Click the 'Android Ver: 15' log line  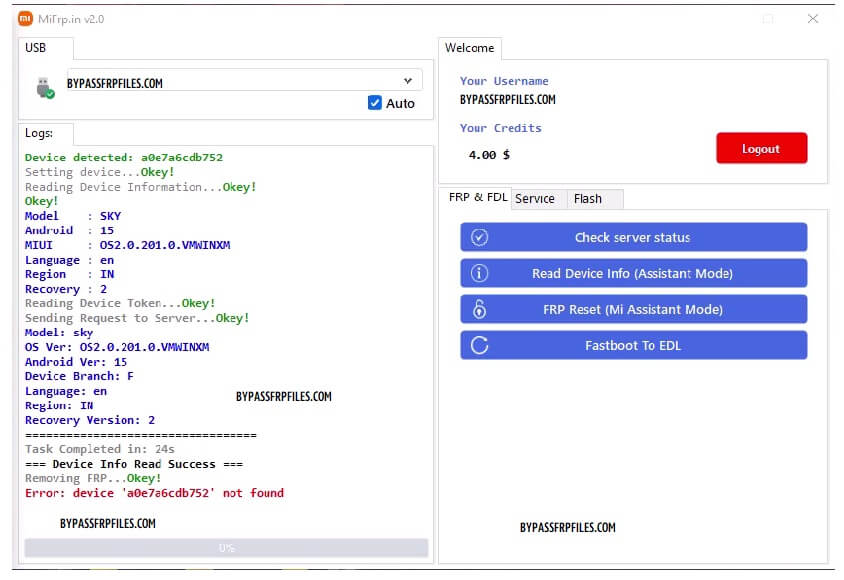[76, 362]
